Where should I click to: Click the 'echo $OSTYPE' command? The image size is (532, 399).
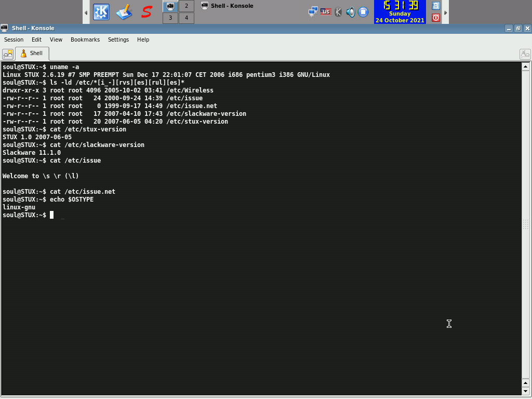[x=72, y=199]
